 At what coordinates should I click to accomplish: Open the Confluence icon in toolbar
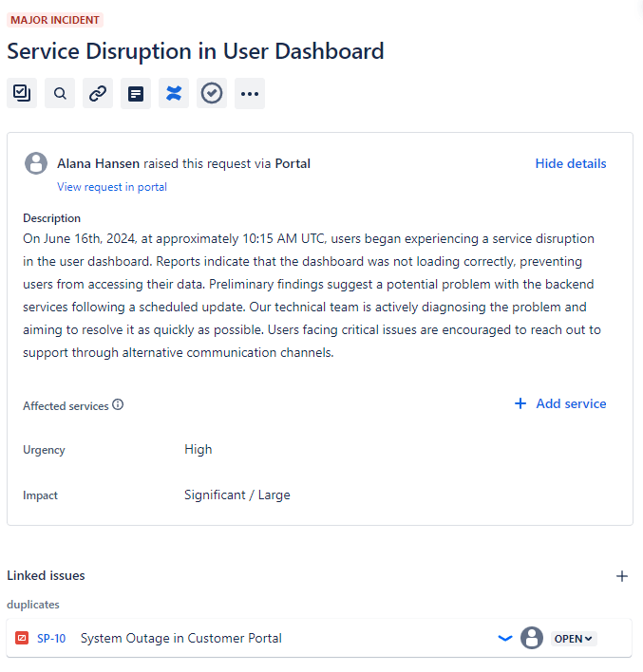coord(174,93)
